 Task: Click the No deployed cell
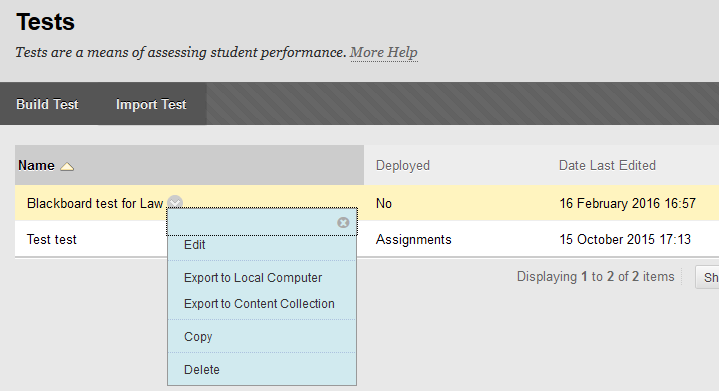tap(384, 204)
